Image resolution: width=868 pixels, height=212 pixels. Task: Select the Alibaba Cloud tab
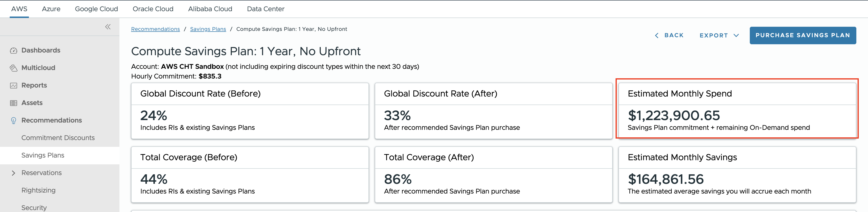(x=210, y=9)
